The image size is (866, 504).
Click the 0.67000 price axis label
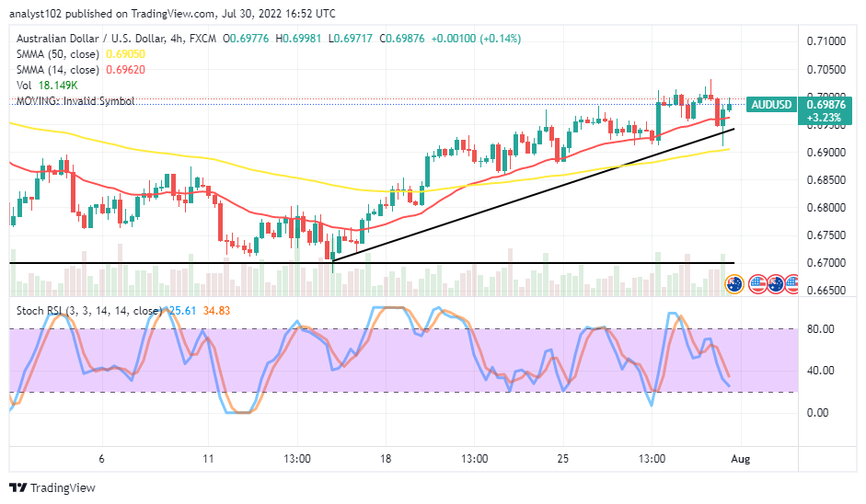pos(826,263)
